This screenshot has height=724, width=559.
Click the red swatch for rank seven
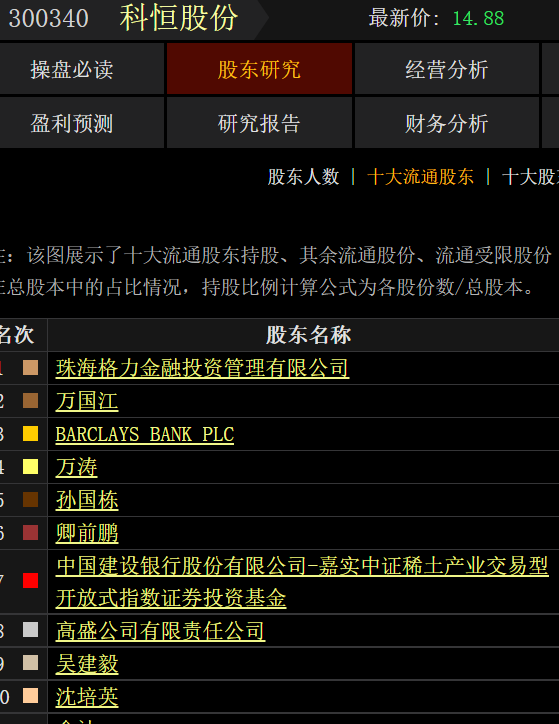coord(30,580)
